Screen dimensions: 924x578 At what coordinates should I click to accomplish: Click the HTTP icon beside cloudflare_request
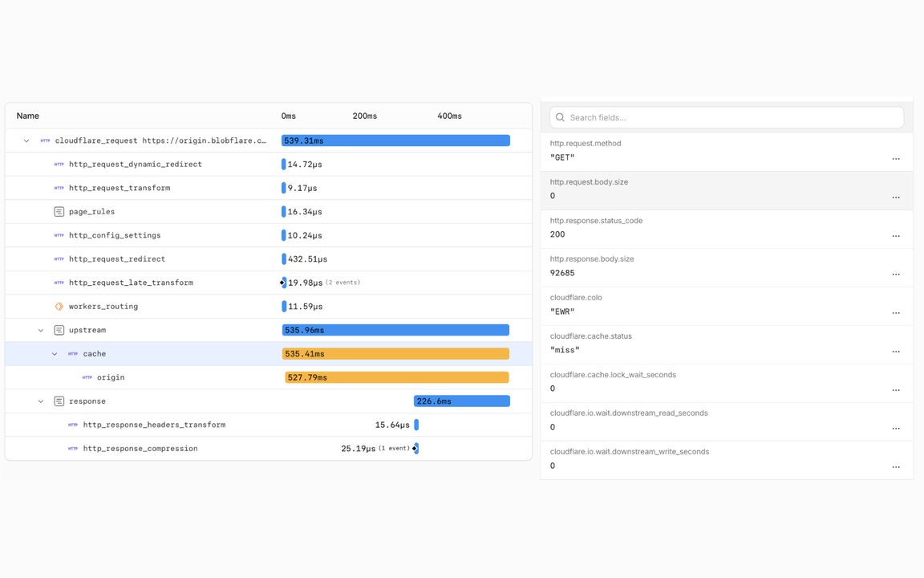[45, 141]
